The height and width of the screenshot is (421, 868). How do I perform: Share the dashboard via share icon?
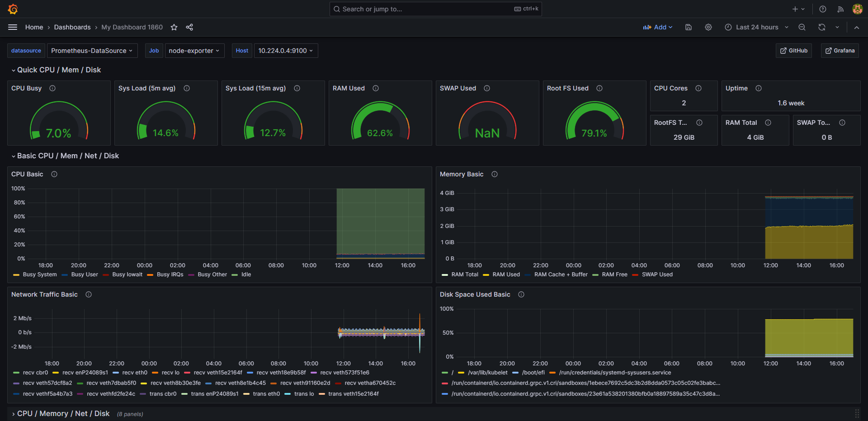pyautogui.click(x=189, y=27)
